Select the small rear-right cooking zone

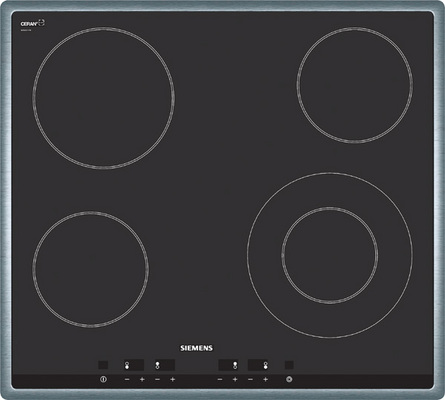pos(355,85)
